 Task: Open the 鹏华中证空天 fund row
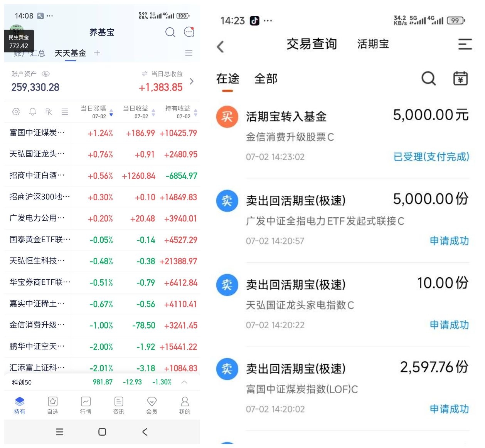click(102, 347)
